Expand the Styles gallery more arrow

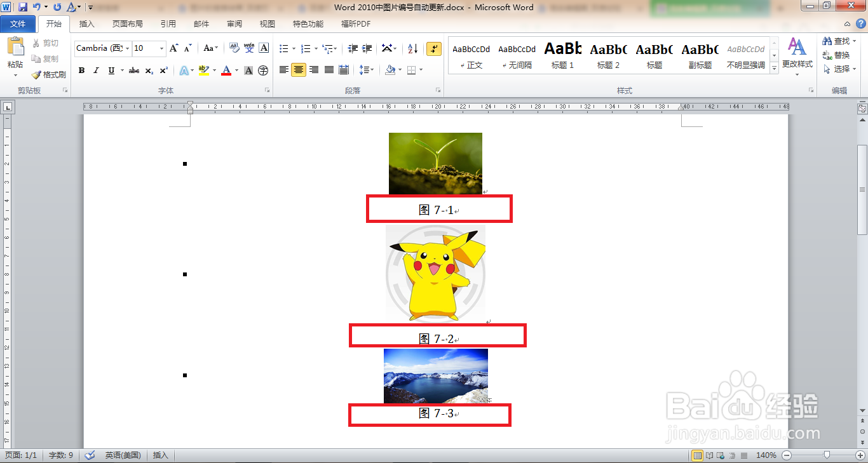tap(774, 69)
